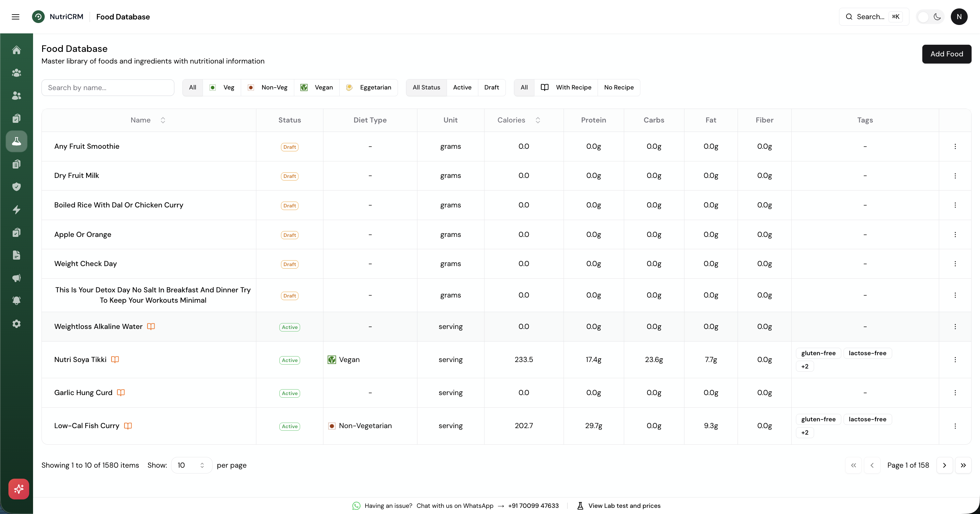Filter foods by Draft status
980x514 pixels.
click(x=492, y=88)
